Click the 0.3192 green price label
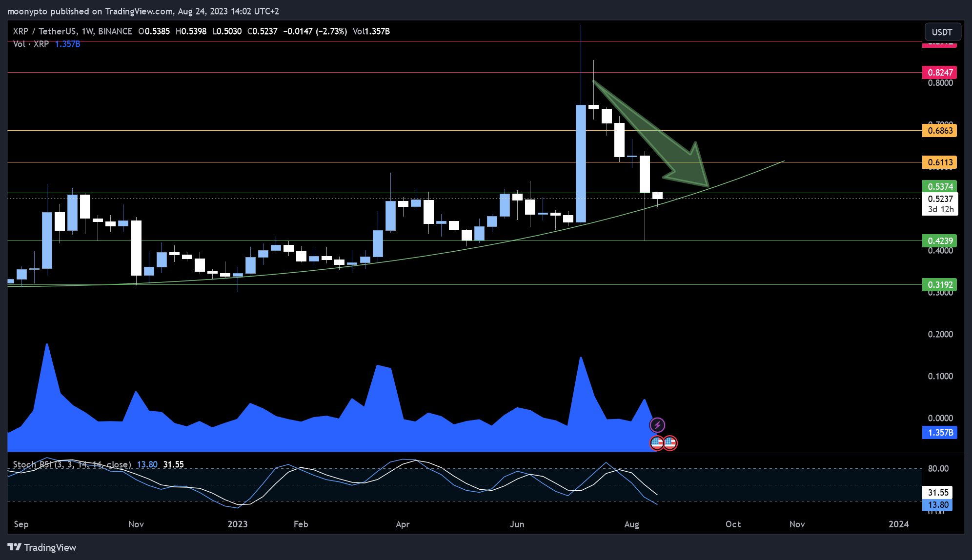Viewport: 972px width, 560px height. pyautogui.click(x=940, y=285)
